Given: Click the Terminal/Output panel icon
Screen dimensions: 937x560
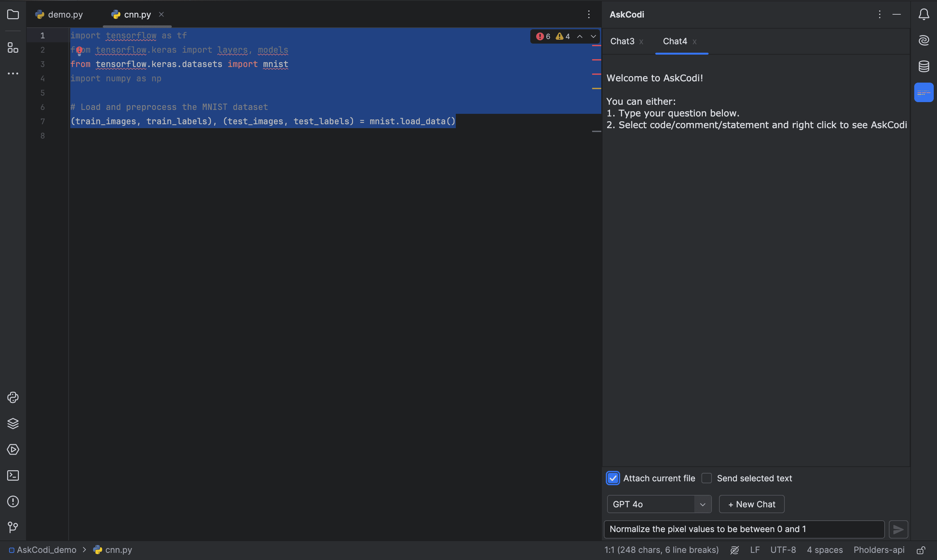Looking at the screenshot, I should [13, 475].
